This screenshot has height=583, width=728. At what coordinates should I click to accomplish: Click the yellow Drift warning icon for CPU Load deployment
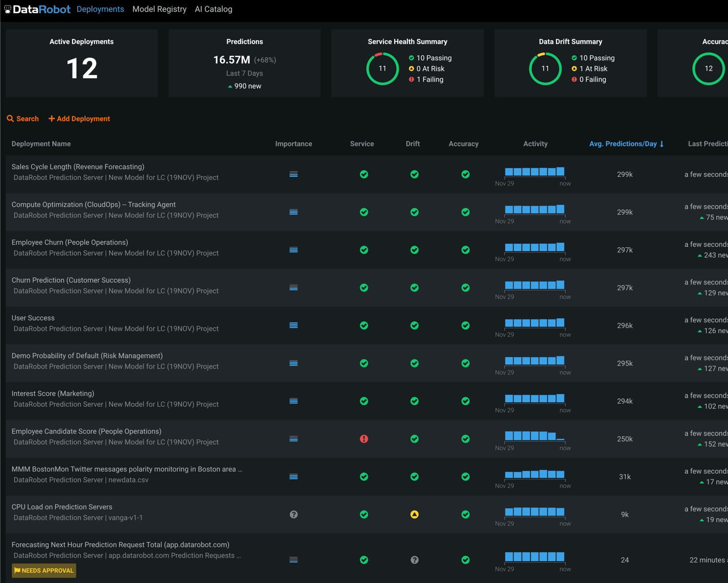coord(414,515)
